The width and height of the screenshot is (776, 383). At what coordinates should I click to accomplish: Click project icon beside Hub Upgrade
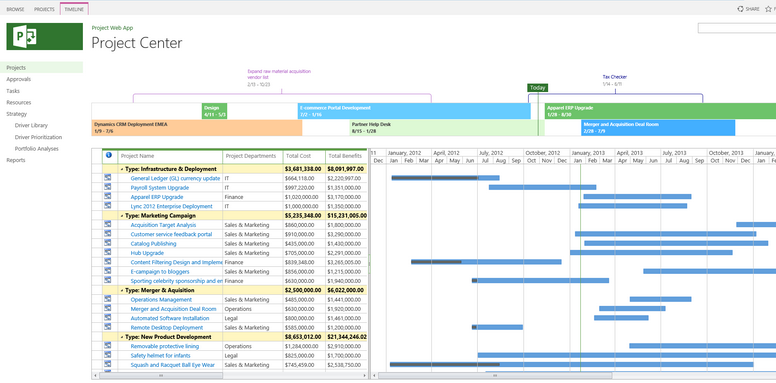[108, 252]
